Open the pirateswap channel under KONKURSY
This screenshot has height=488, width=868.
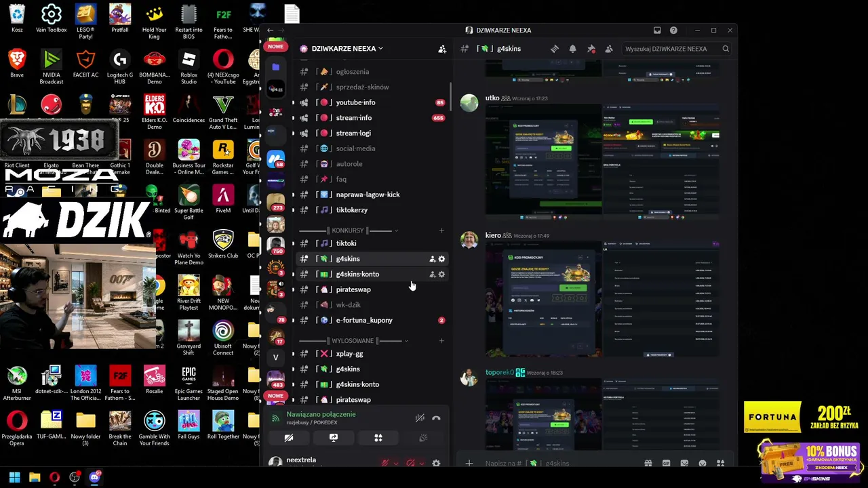(x=372, y=289)
